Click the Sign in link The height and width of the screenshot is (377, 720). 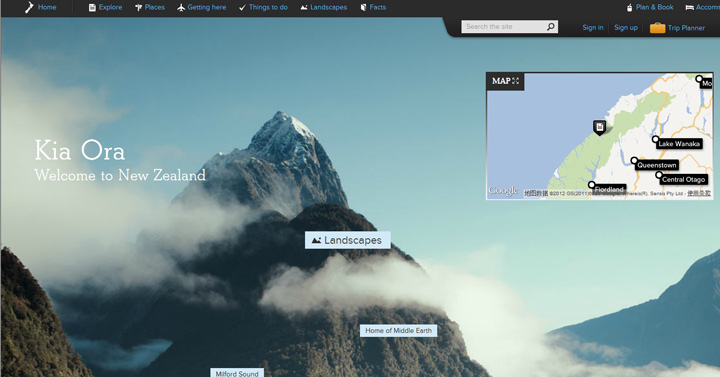tap(593, 28)
